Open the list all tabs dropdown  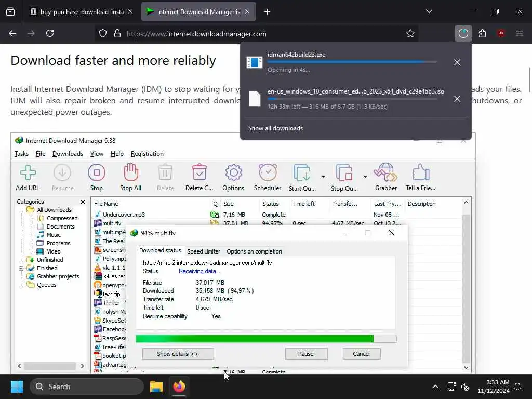tap(429, 11)
